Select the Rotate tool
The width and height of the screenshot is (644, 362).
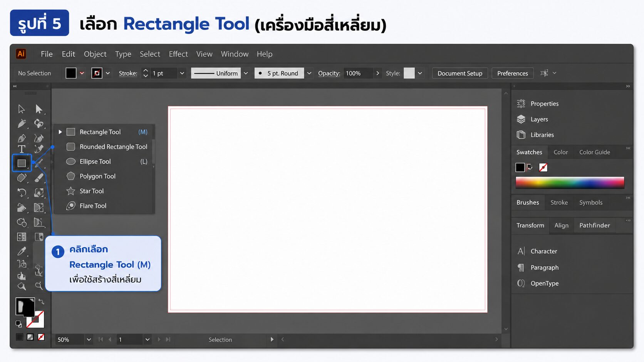point(22,193)
